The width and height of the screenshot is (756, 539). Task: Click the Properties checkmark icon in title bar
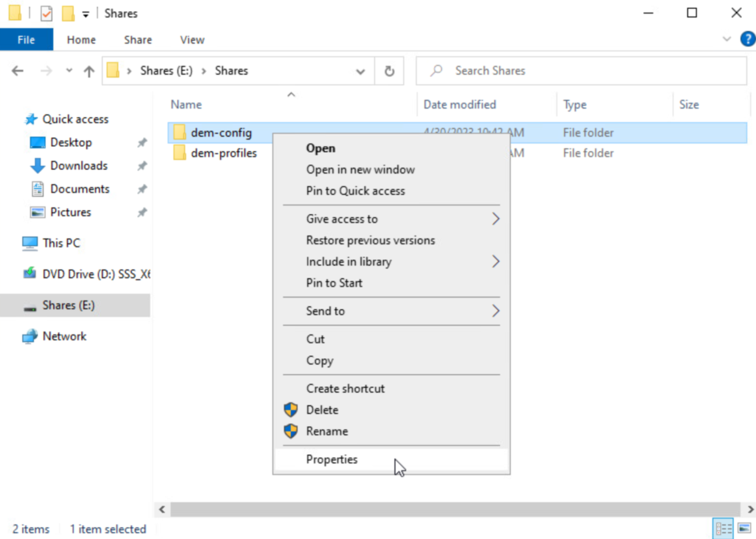click(47, 13)
